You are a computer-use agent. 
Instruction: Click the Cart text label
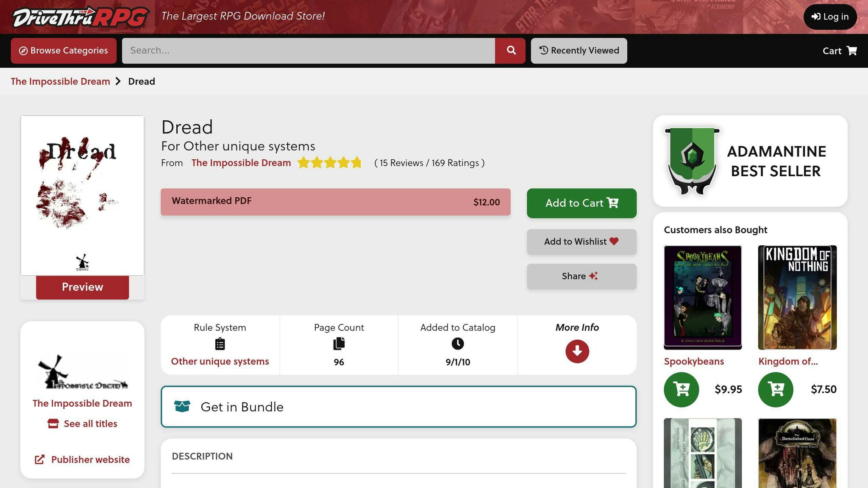pos(832,51)
